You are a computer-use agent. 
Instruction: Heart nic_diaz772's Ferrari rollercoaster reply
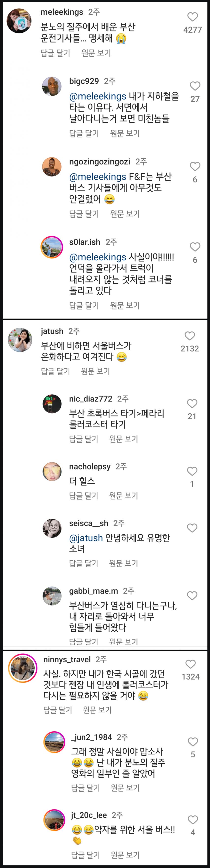point(192,403)
